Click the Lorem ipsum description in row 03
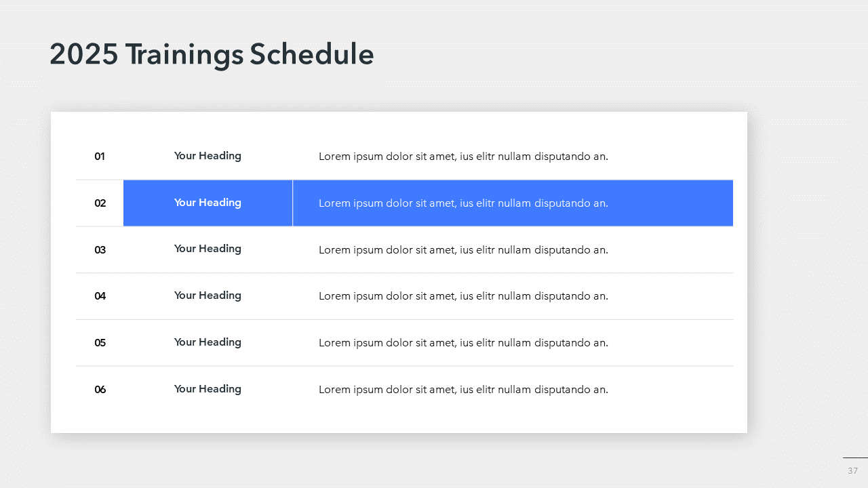This screenshot has height=488, width=868. [463, 250]
